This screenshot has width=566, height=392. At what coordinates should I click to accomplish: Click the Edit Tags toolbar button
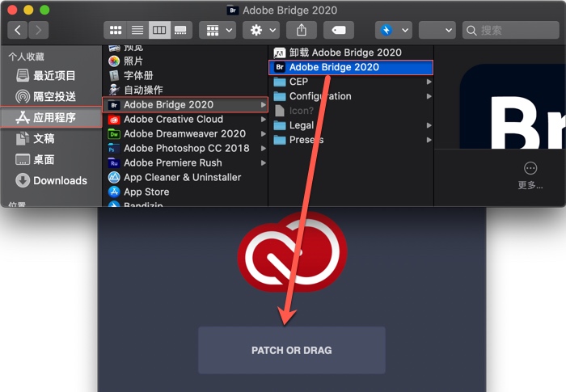coord(339,30)
